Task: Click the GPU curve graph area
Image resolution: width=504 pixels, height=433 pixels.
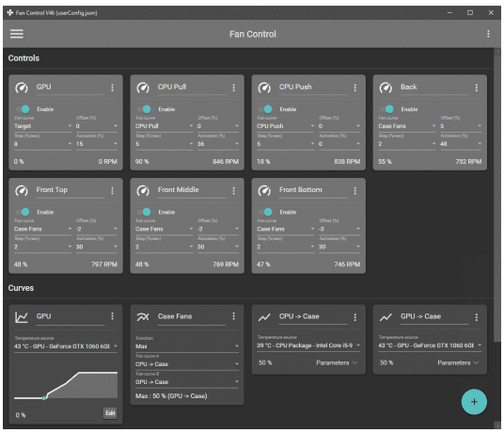Action: [x=66, y=385]
